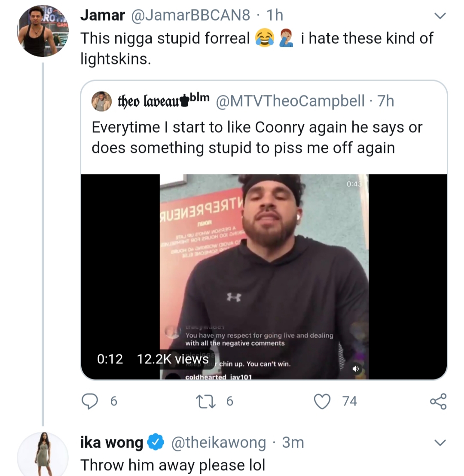Like Jamar's tweet with the heart icon
464x476 pixels.
(322, 401)
